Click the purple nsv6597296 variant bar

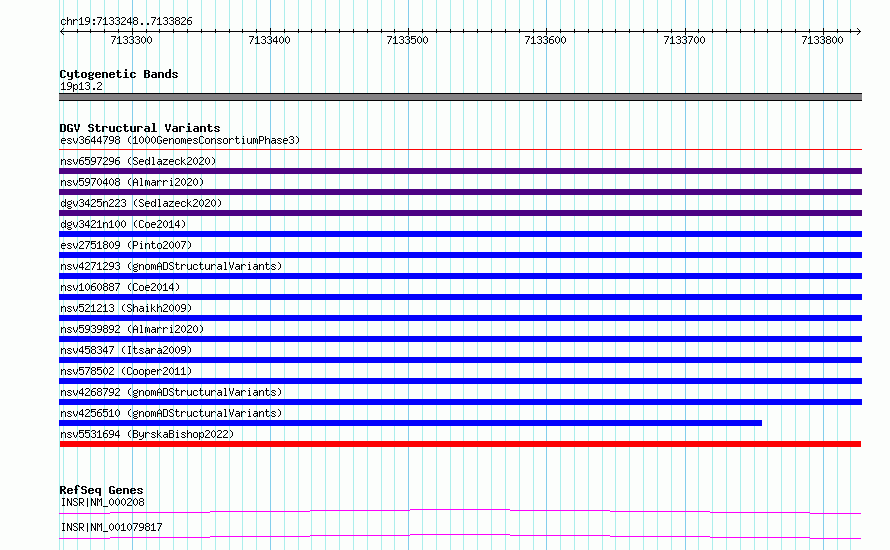pos(460,171)
